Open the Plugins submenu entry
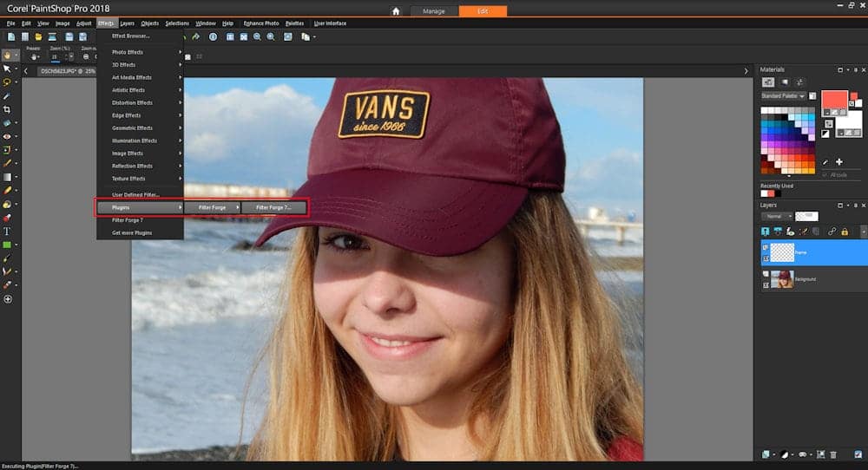 click(140, 207)
